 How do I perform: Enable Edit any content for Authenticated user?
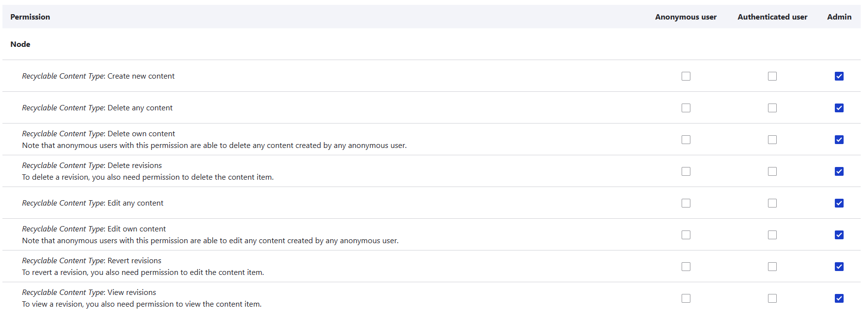point(772,203)
